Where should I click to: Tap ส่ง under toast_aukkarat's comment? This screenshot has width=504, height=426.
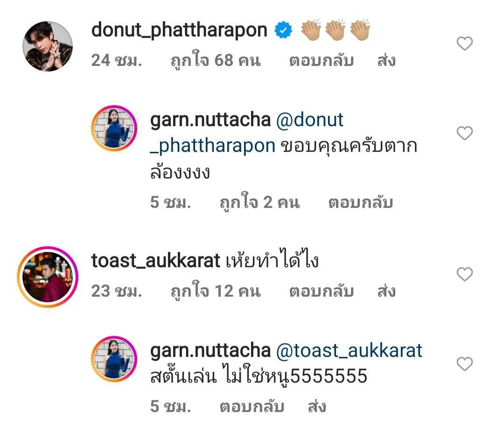(x=386, y=291)
